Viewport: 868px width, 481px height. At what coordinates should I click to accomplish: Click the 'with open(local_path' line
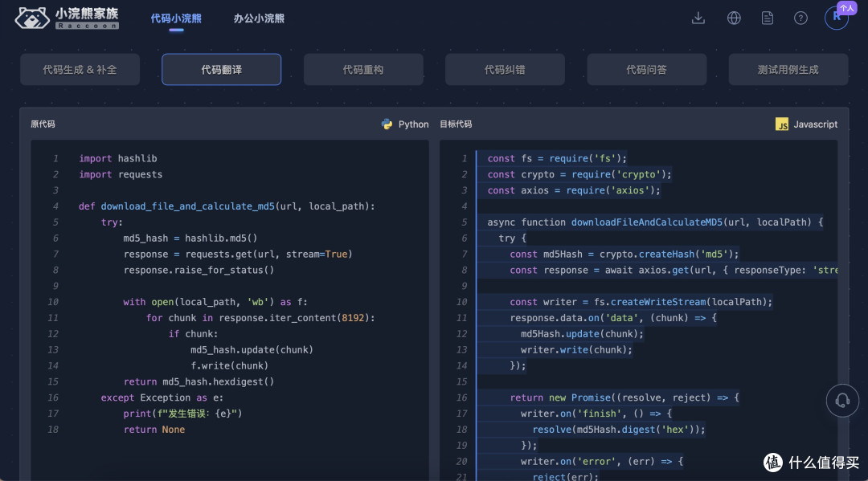215,302
